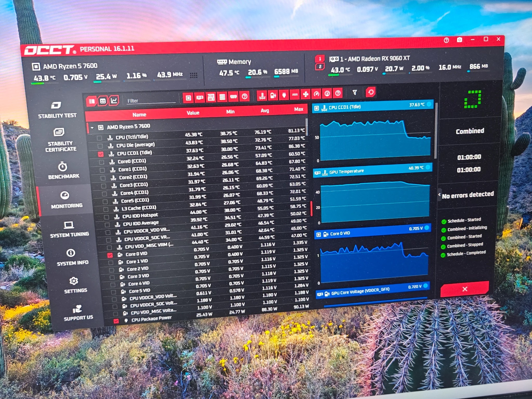Image resolution: width=532 pixels, height=399 pixels.
Task: Take a screenshot with the camera icon
Action: click(459, 40)
